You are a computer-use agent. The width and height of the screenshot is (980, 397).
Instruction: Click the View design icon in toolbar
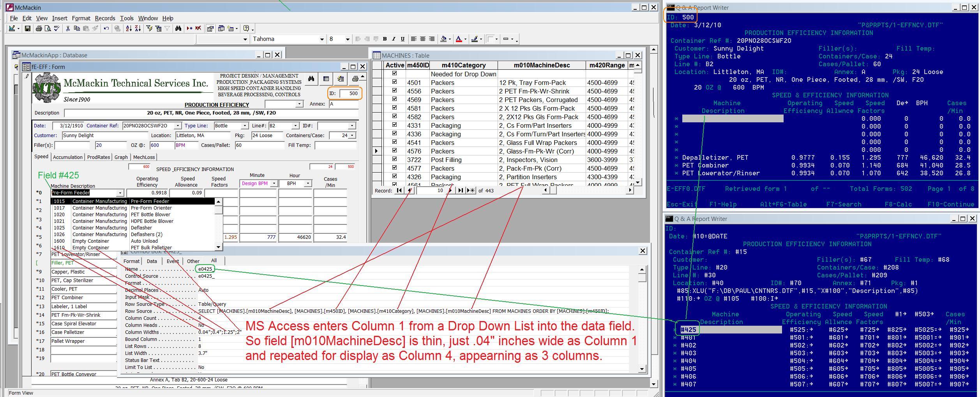pyautogui.click(x=12, y=28)
